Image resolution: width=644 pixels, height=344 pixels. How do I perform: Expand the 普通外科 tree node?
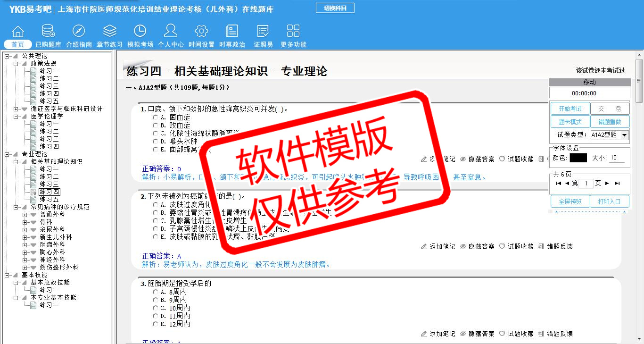click(x=25, y=215)
